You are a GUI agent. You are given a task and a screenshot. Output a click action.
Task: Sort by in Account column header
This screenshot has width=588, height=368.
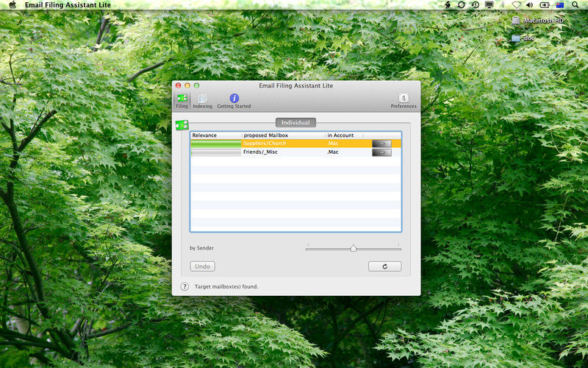click(344, 135)
